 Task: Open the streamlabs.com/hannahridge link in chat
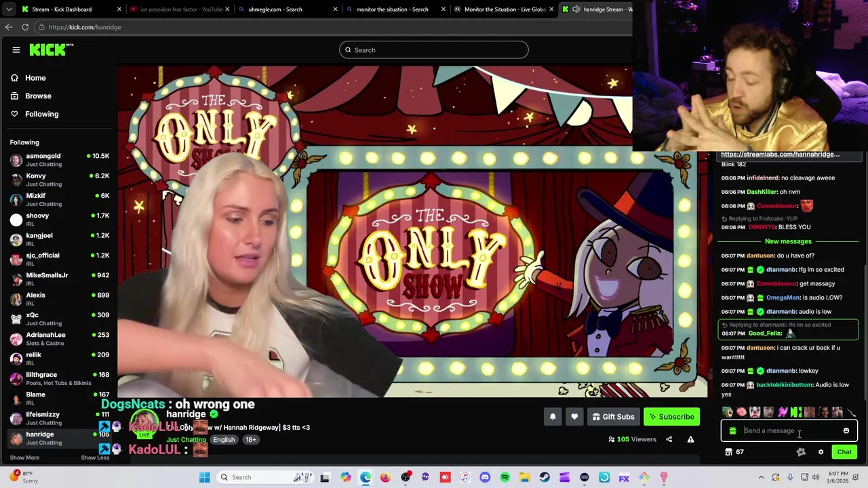780,155
